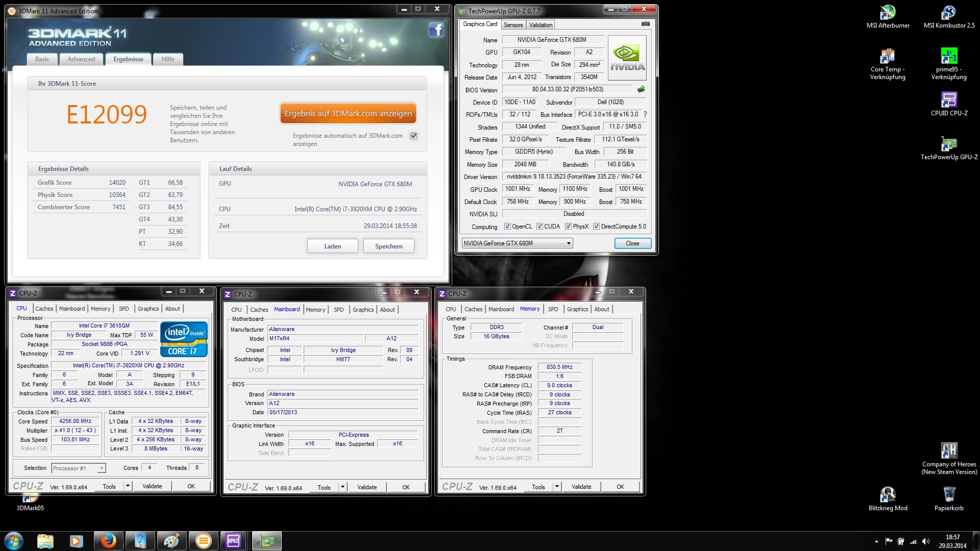The height and width of the screenshot is (551, 980).
Task: Expand Tools dropdown arrow in Mainboard window
Action: [x=342, y=487]
